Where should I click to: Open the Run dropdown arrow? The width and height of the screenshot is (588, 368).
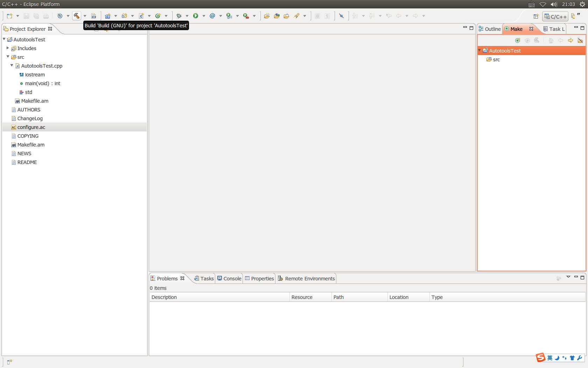(x=204, y=16)
